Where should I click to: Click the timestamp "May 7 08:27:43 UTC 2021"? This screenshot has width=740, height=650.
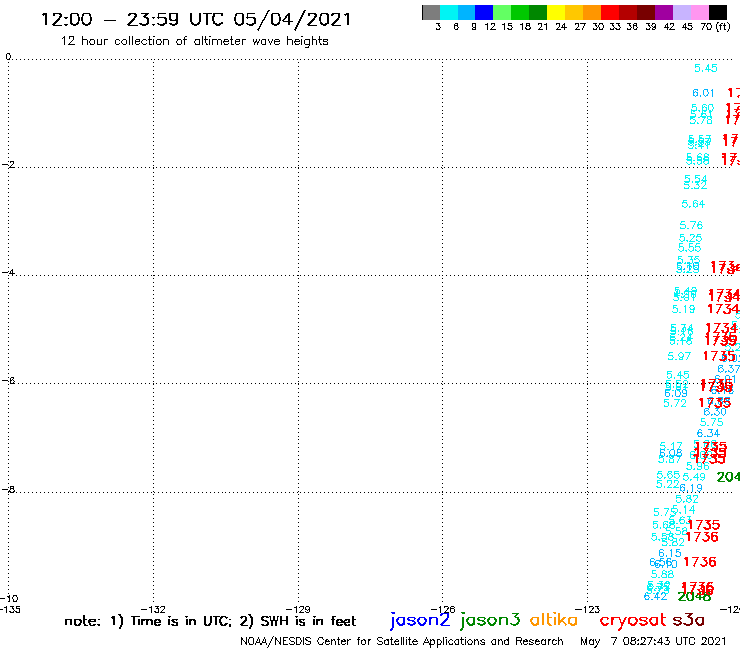(653, 641)
